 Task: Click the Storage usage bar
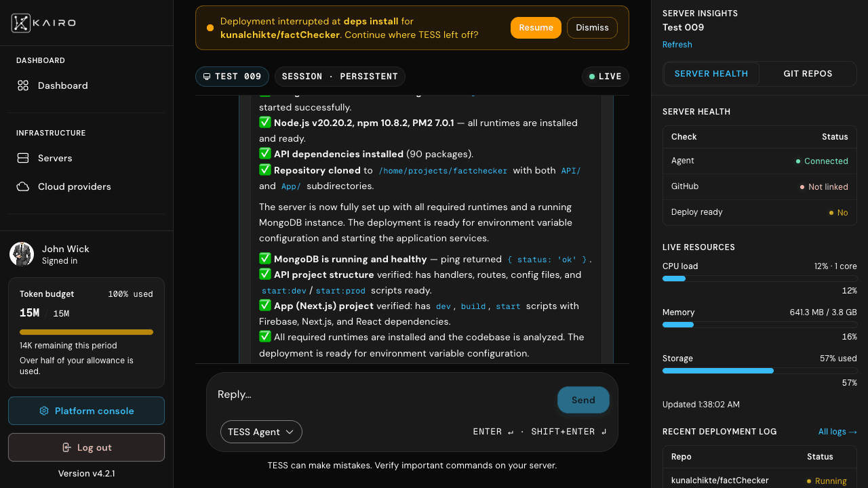(759, 371)
